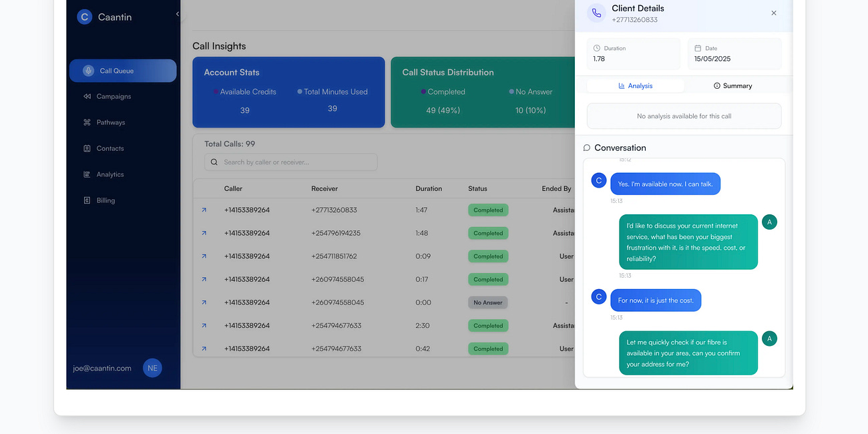
Task: Open call details for receiver +254711851762
Action: coord(204,256)
